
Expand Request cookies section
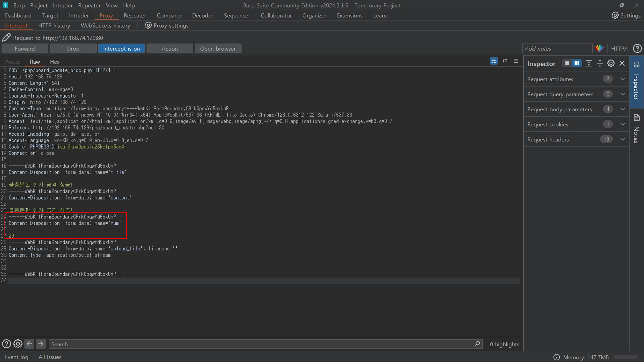[576, 124]
